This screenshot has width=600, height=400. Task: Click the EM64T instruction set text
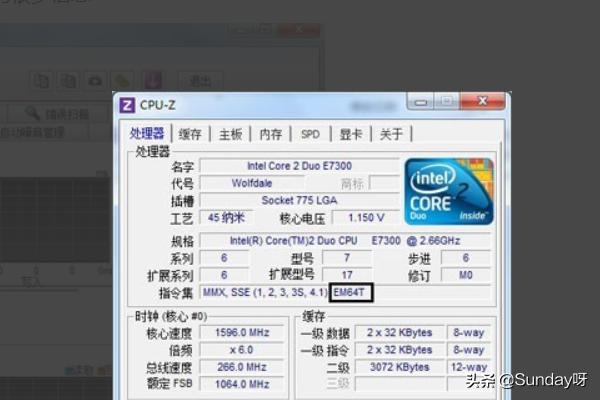coord(349,292)
